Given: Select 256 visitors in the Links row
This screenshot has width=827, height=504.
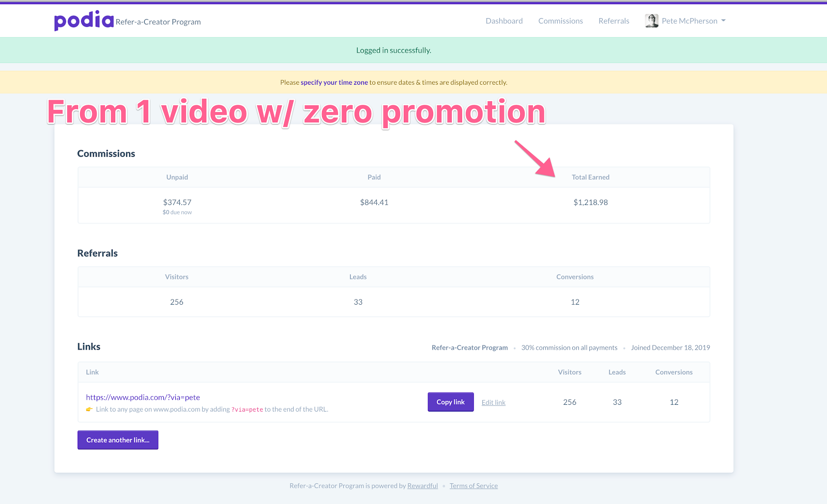Looking at the screenshot, I should [x=570, y=402].
